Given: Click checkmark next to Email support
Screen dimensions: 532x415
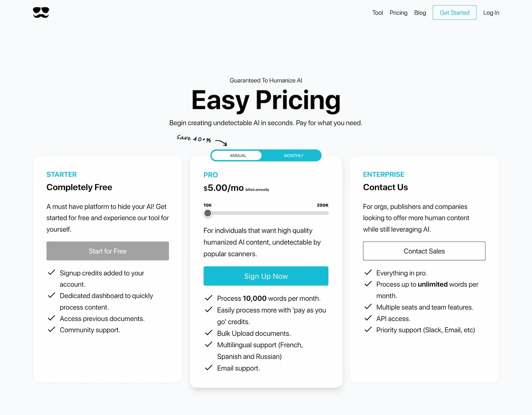Looking at the screenshot, I should (x=209, y=368).
